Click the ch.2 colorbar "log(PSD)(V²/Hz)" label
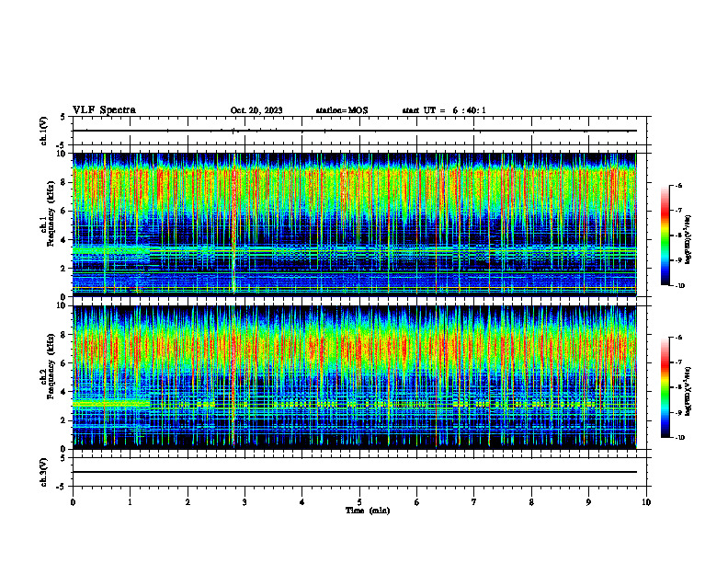Image resolution: width=728 pixels, height=563 pixels. 688,391
